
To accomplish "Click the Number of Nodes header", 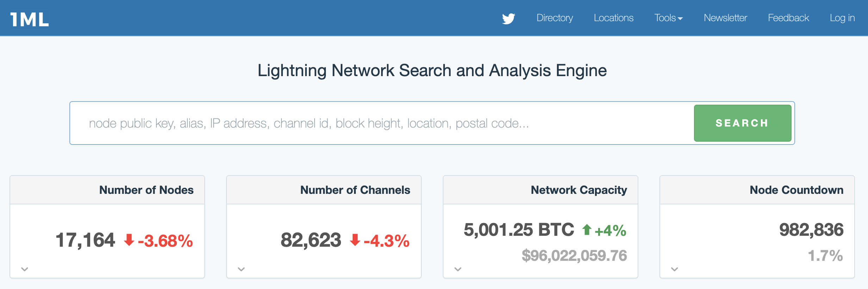I will 146,190.
